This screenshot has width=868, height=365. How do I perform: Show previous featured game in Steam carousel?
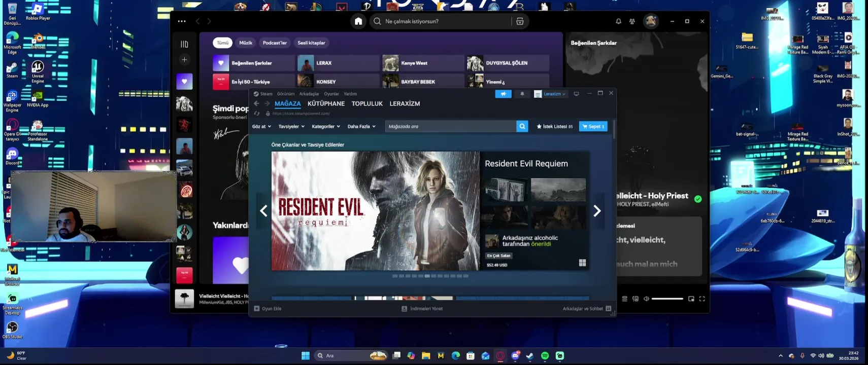click(263, 211)
